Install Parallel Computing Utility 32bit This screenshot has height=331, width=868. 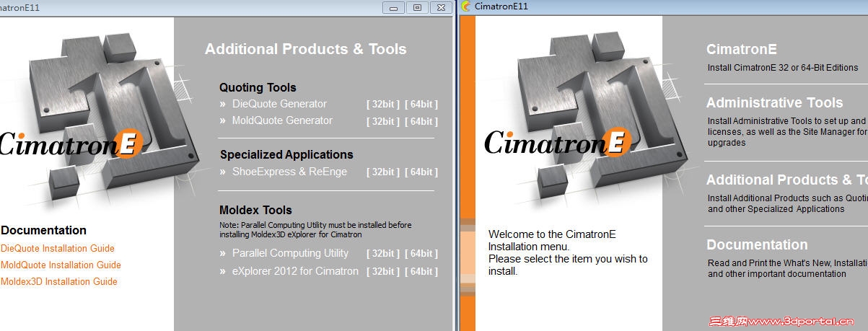click(x=382, y=253)
